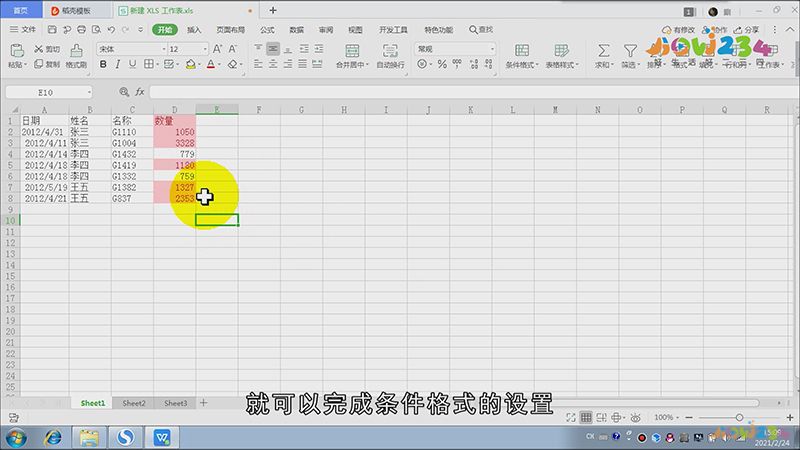Screen dimensions: 800x450
Task: Click into the formula bar input
Action: click(x=473, y=92)
